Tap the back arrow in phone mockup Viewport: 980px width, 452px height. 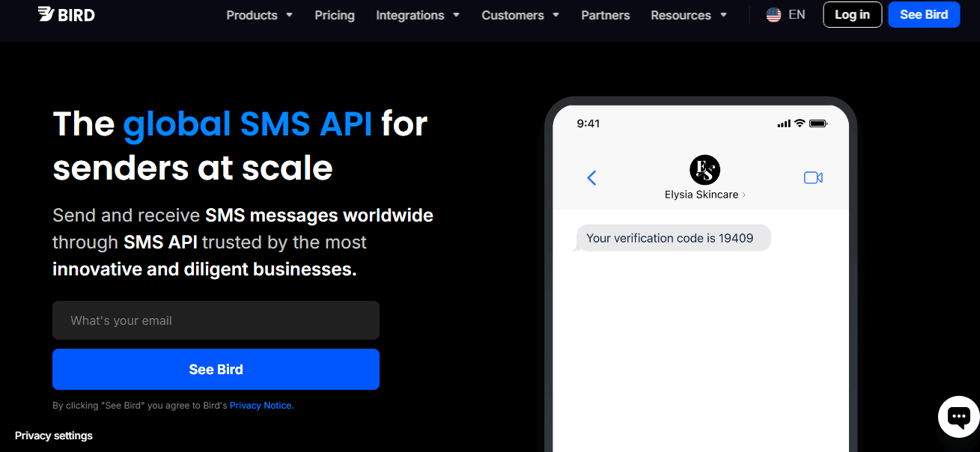click(x=591, y=177)
